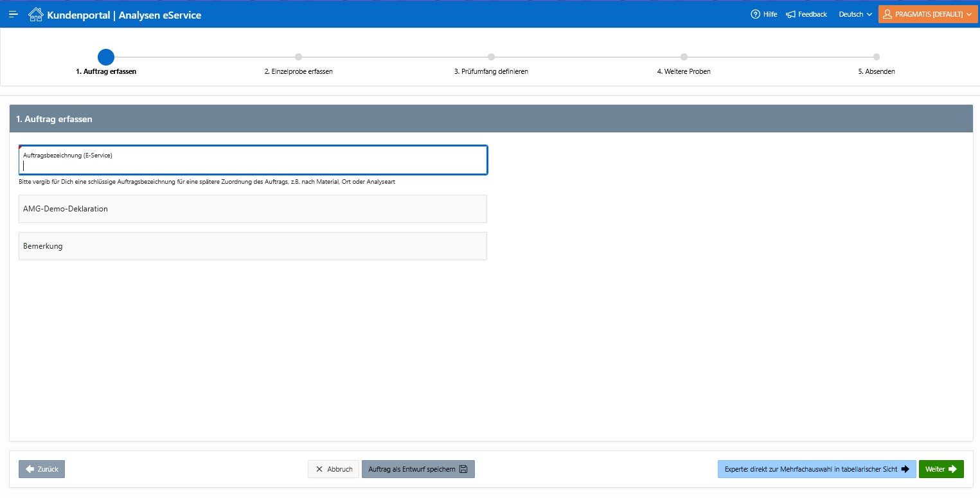Open the hamburger navigation menu
This screenshot has width=980, height=498.
[x=13, y=14]
